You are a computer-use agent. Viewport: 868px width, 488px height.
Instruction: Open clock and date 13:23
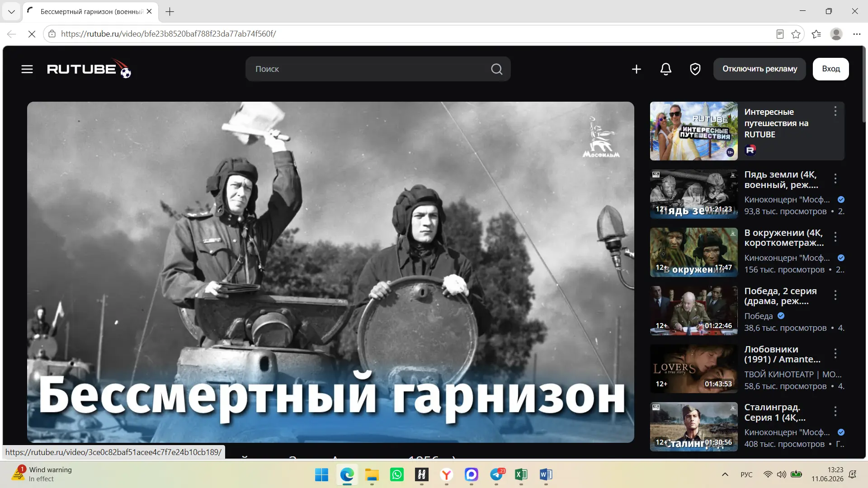pyautogui.click(x=827, y=474)
